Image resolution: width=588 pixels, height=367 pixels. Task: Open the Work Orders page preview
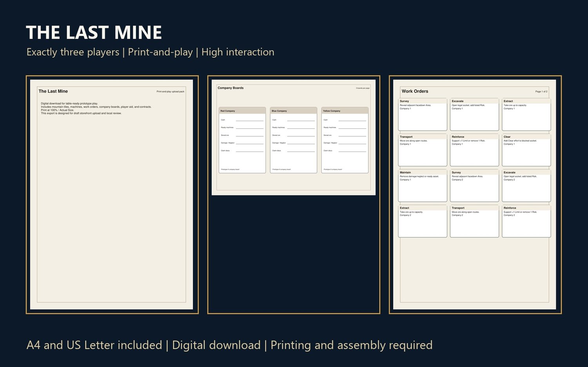click(474, 195)
